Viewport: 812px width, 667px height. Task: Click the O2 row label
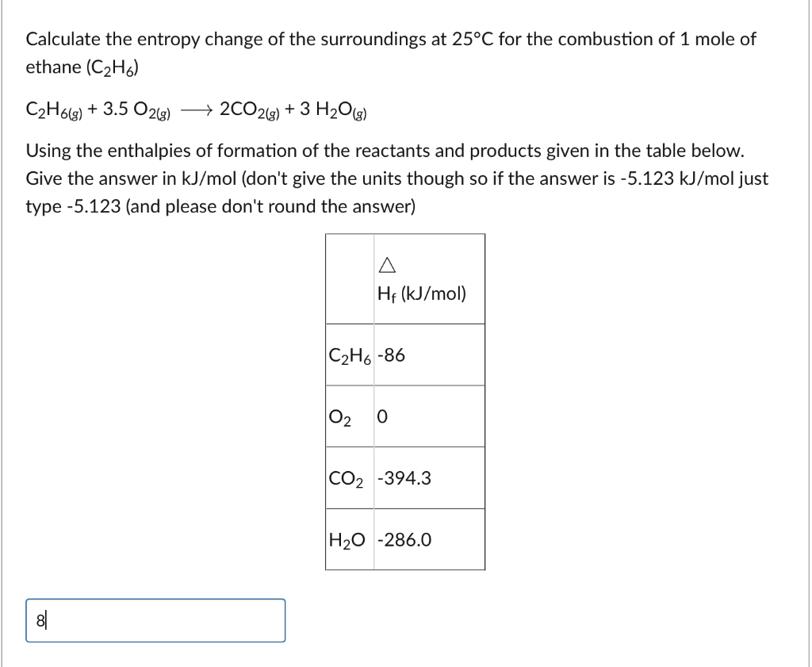[x=342, y=416]
